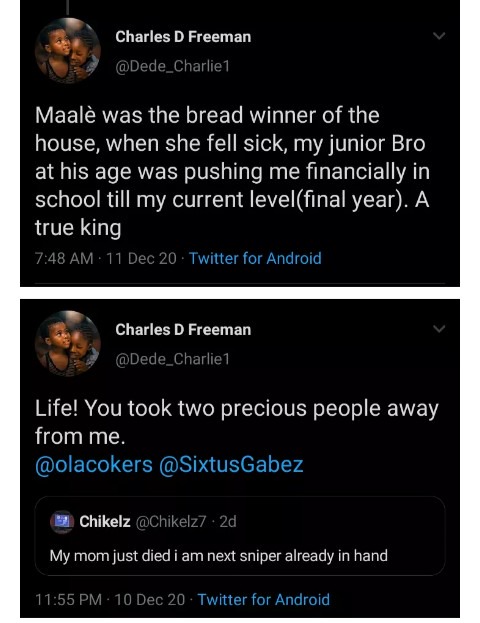Tap @Chikelz7 handle in quoted tweet
Image resolution: width=480 pixels, height=623 pixels.
(x=171, y=521)
